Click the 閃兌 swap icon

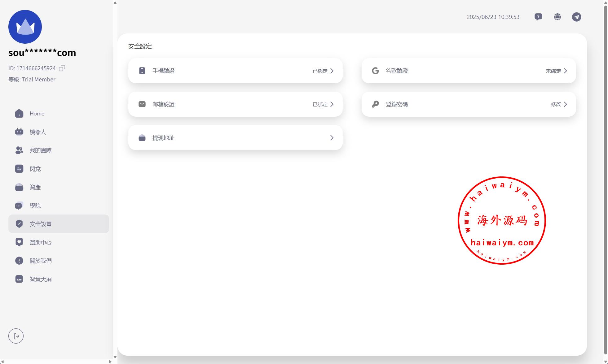[19, 169]
